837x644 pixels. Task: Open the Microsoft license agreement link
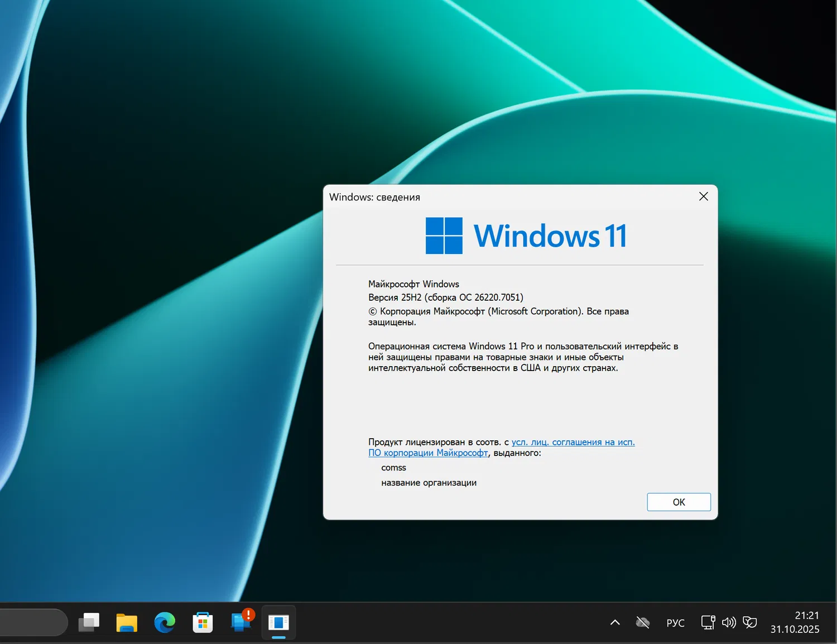572,441
